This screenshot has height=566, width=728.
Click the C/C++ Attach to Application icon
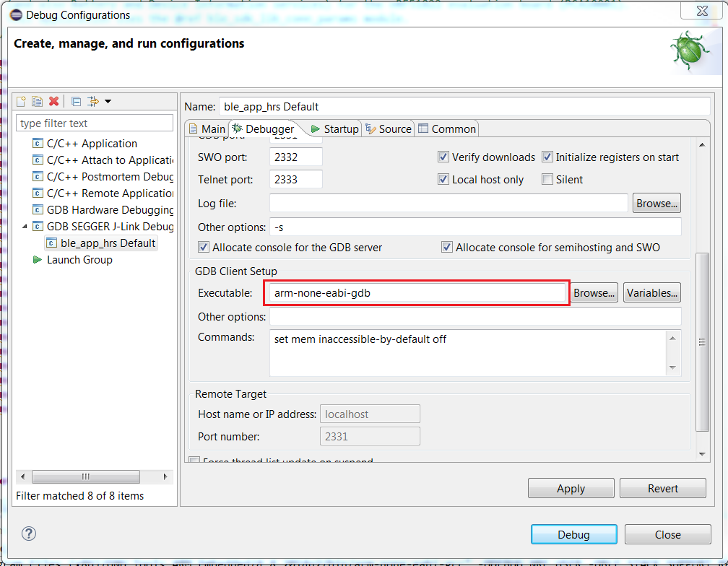(38, 160)
